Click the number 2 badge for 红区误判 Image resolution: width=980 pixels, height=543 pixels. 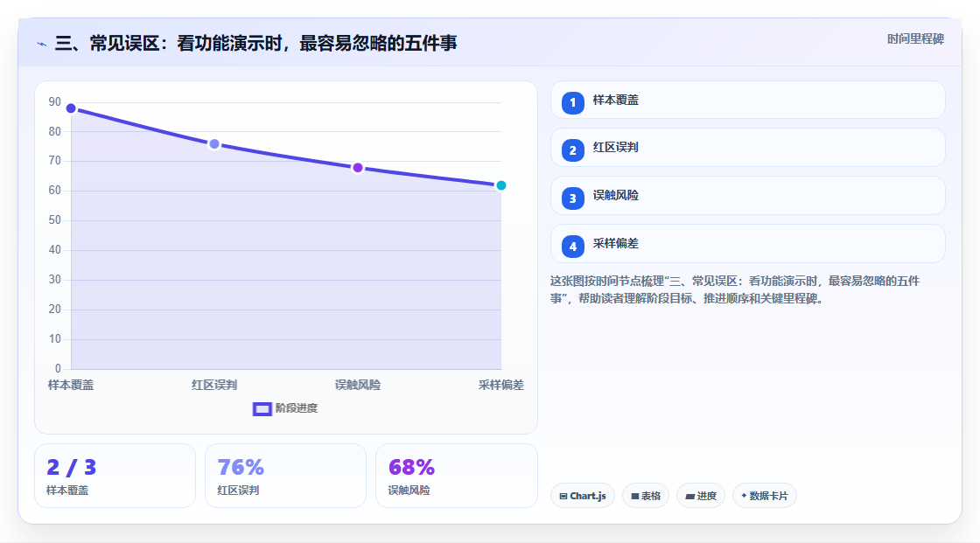pyautogui.click(x=572, y=150)
